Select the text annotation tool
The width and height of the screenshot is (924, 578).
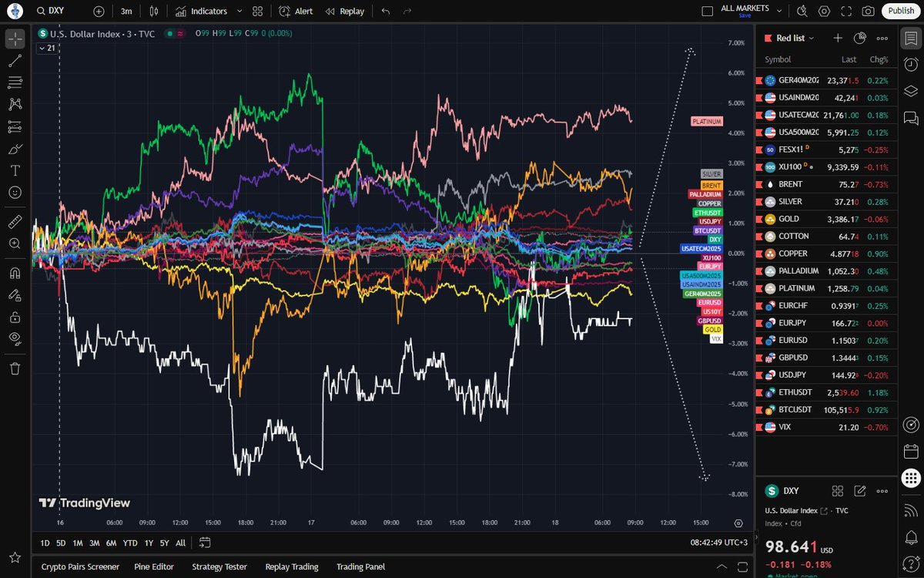(15, 170)
